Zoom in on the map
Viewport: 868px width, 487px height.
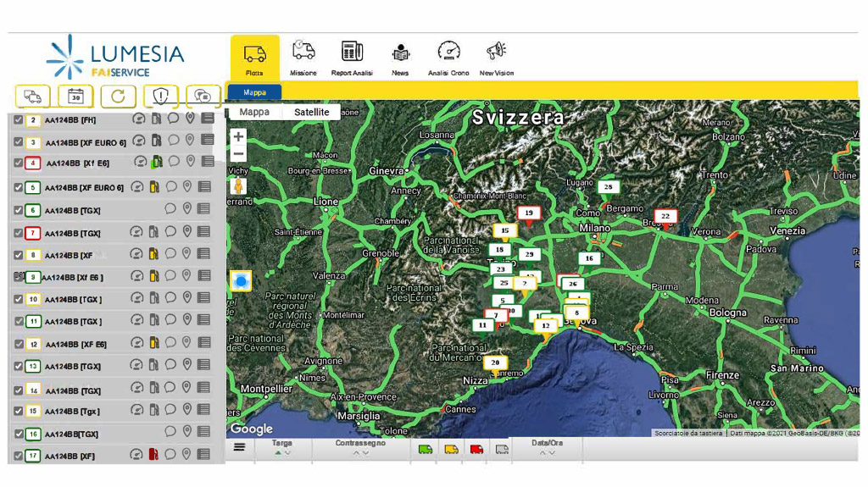[x=238, y=136]
